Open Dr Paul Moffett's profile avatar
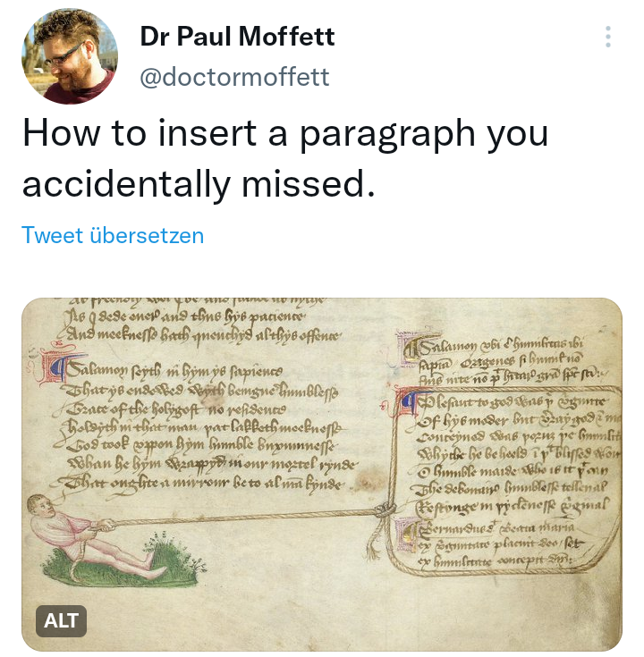This screenshot has height=657, width=644. pos(70,56)
